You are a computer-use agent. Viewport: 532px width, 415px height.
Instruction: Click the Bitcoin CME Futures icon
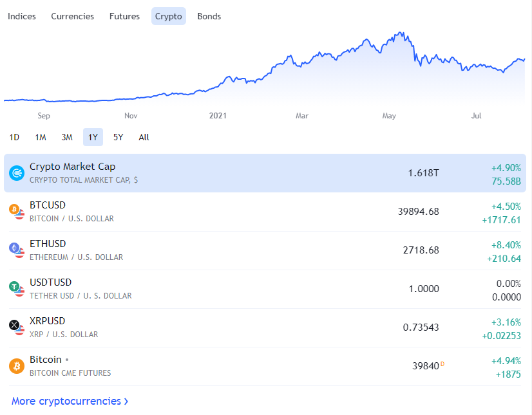(x=17, y=366)
